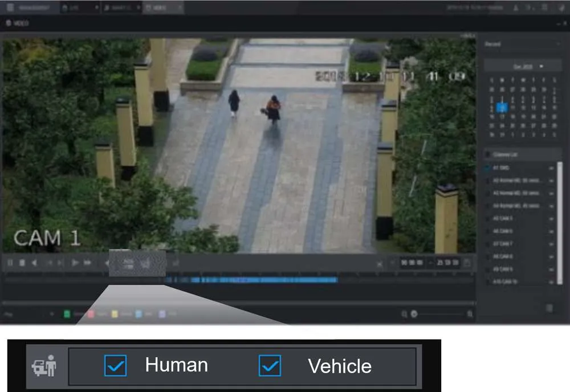Tick the Vehicle checkbox
The width and height of the screenshot is (570, 392).
(x=270, y=365)
